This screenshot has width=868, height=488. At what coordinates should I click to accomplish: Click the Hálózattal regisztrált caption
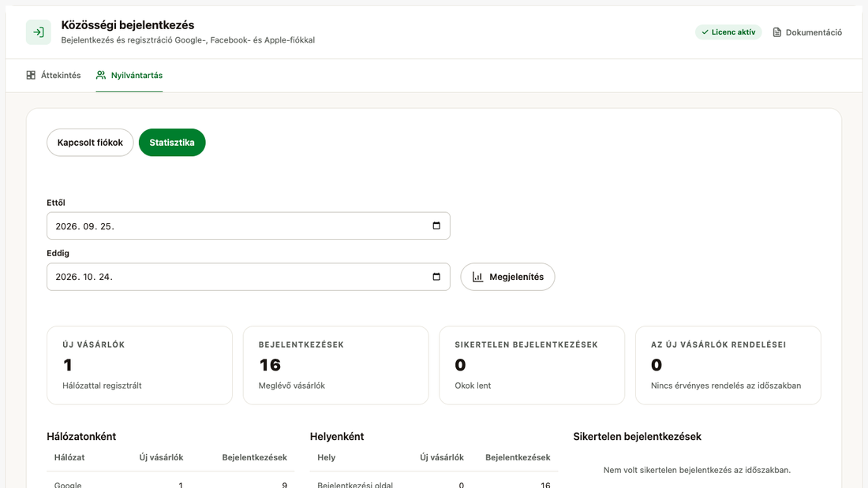(102, 386)
